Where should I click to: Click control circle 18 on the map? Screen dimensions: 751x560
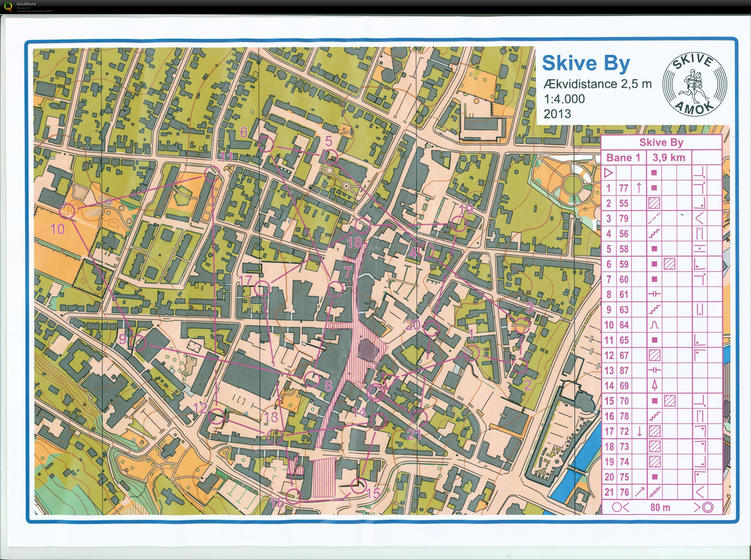(x=363, y=225)
